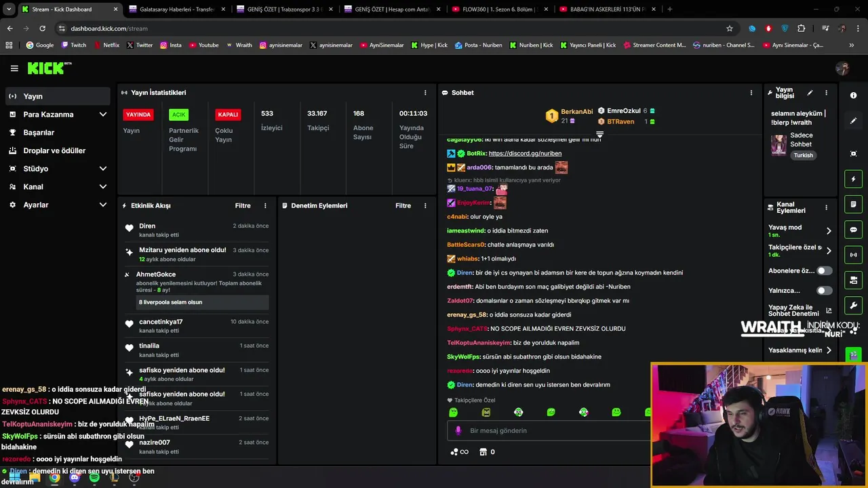Click message input field

[x=548, y=430]
